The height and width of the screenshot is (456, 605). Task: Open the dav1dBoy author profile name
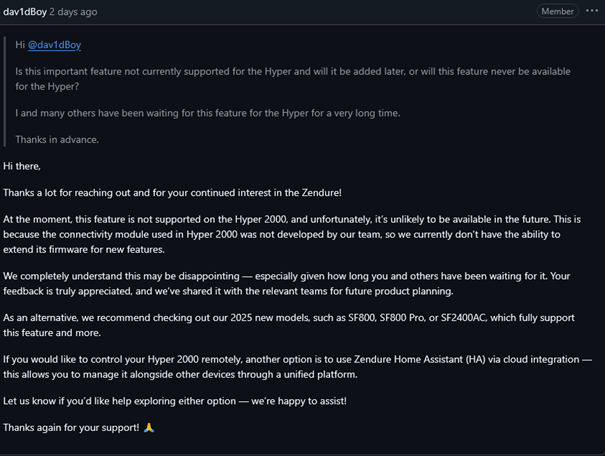click(25, 12)
